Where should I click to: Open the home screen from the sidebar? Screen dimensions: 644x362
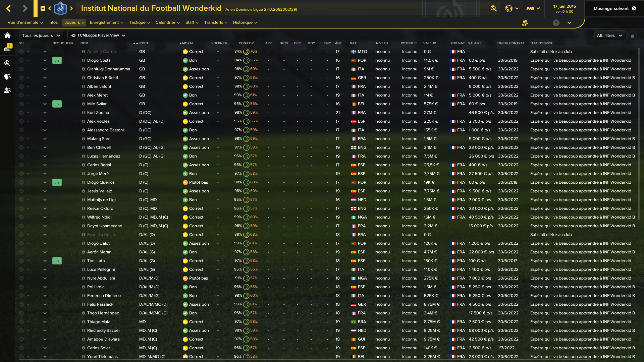pyautogui.click(x=7, y=35)
